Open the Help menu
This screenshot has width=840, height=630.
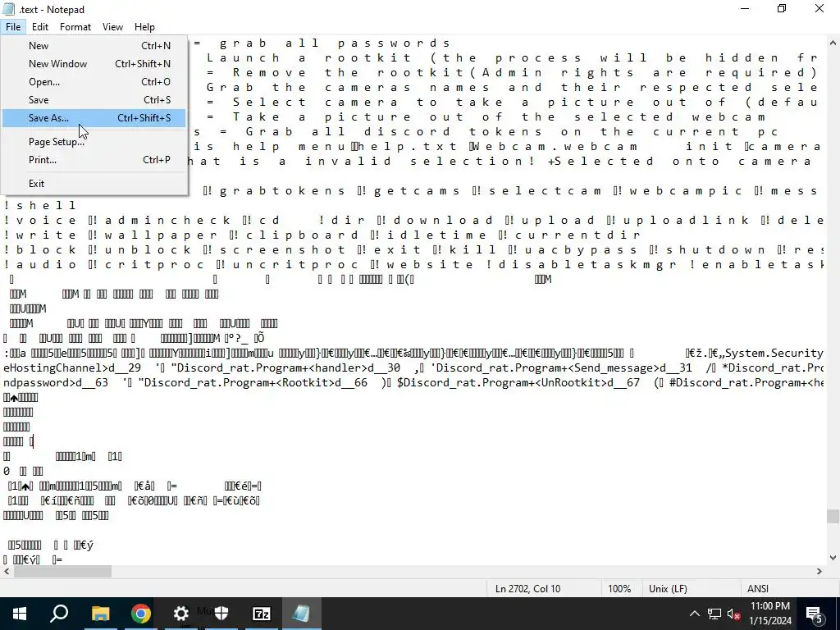point(144,27)
